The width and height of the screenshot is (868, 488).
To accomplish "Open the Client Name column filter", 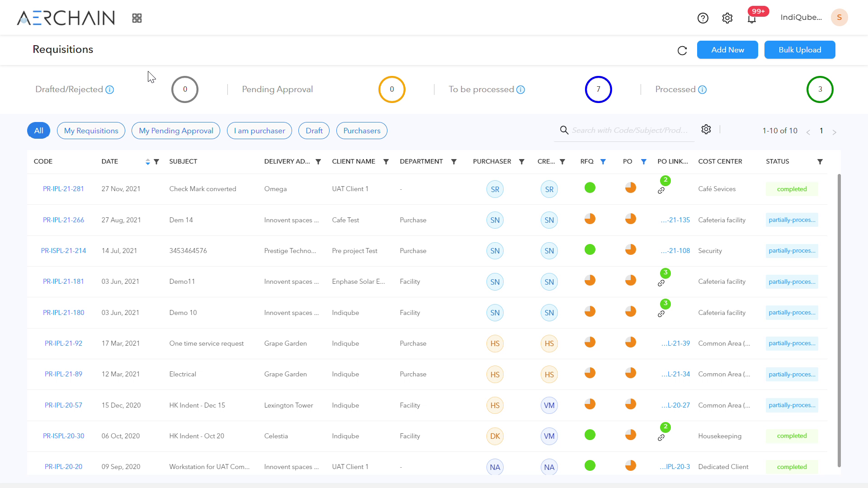I will pos(386,162).
